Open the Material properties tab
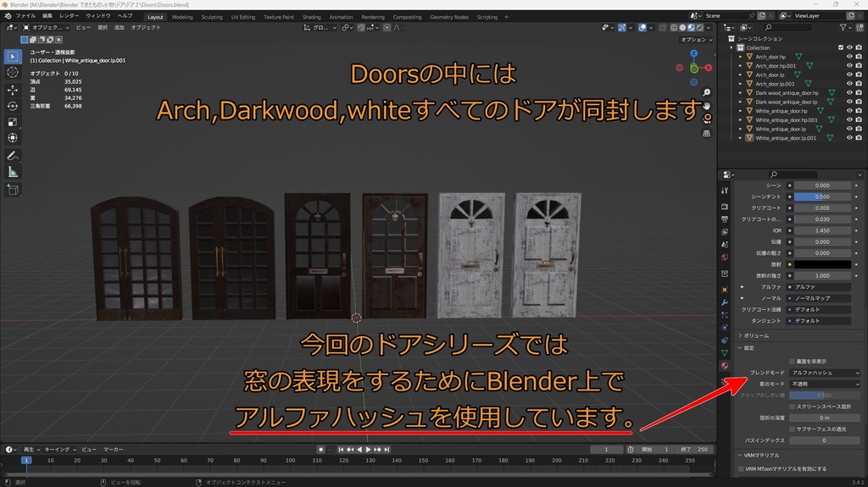 point(725,365)
